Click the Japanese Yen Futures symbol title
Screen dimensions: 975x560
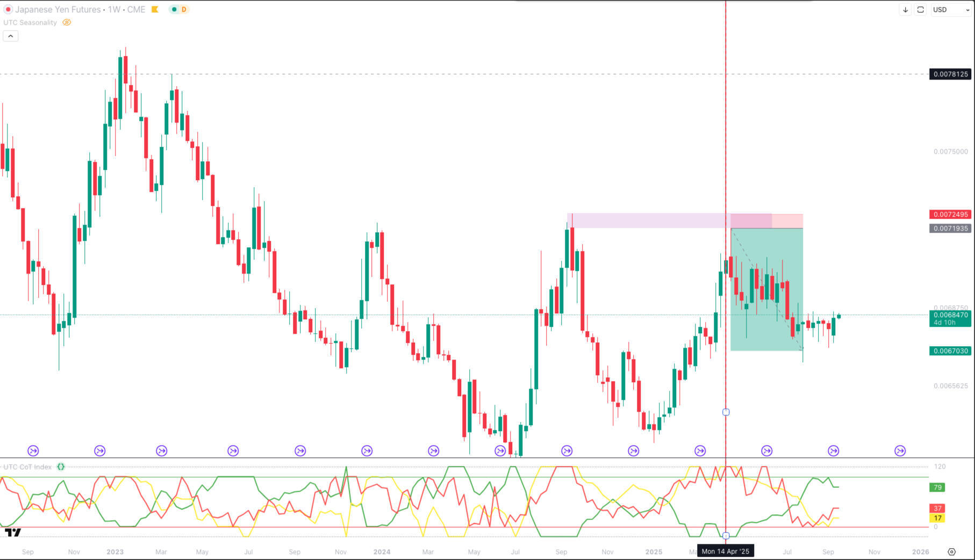pyautogui.click(x=58, y=10)
